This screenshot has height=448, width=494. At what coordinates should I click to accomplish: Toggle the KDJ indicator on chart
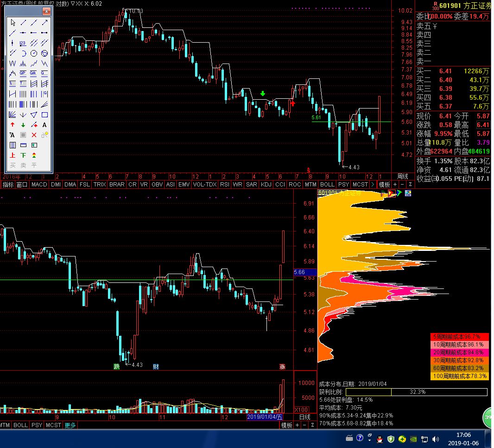pos(266,185)
